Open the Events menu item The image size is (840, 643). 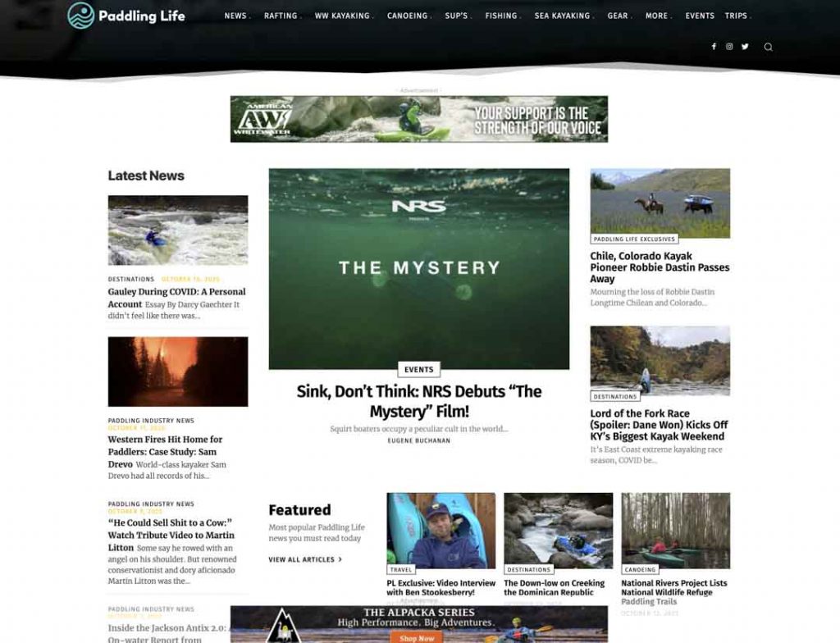[700, 16]
